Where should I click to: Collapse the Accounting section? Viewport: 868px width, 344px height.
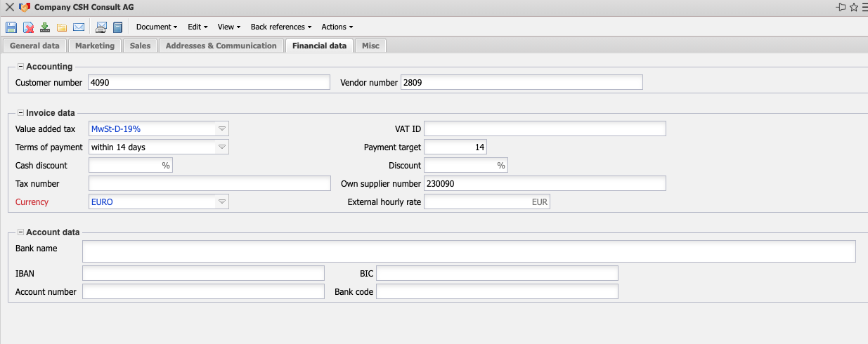point(20,67)
